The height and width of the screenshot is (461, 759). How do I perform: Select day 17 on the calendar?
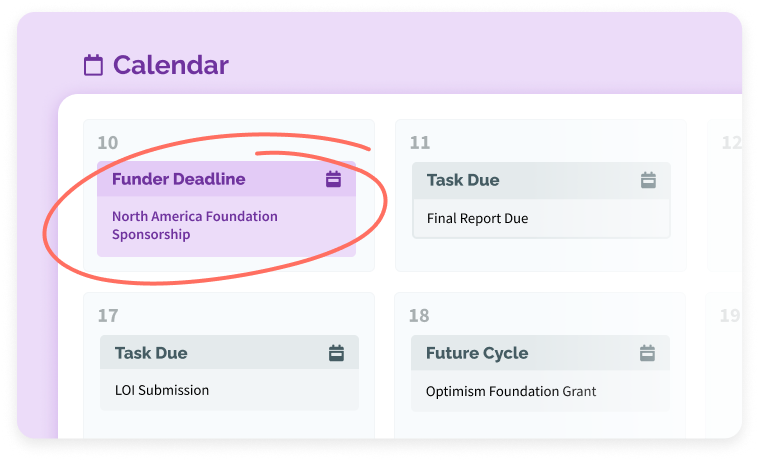click(x=107, y=316)
